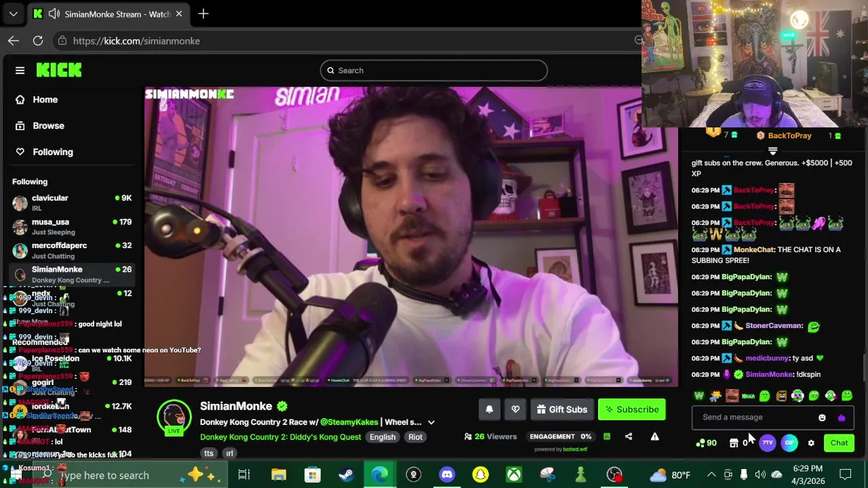Click the purple gift icon in chat input

pos(842,418)
